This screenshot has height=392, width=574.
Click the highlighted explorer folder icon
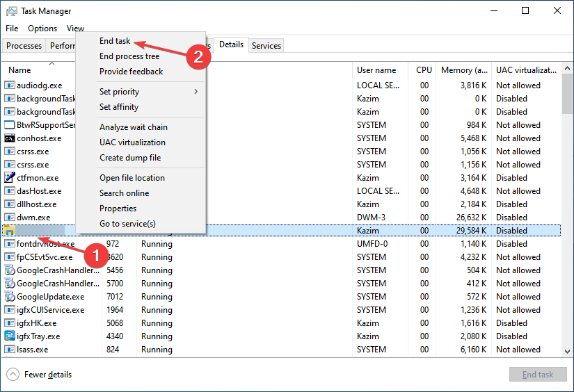tap(10, 230)
